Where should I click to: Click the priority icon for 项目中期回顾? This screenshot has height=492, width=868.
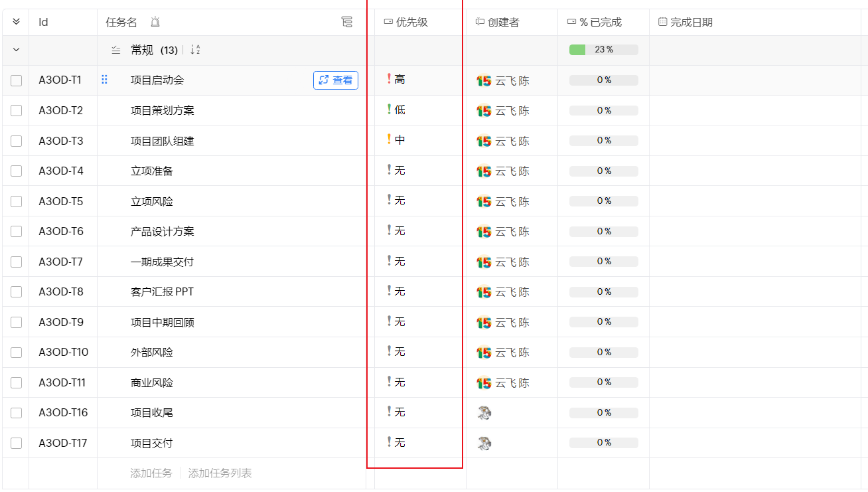point(389,321)
